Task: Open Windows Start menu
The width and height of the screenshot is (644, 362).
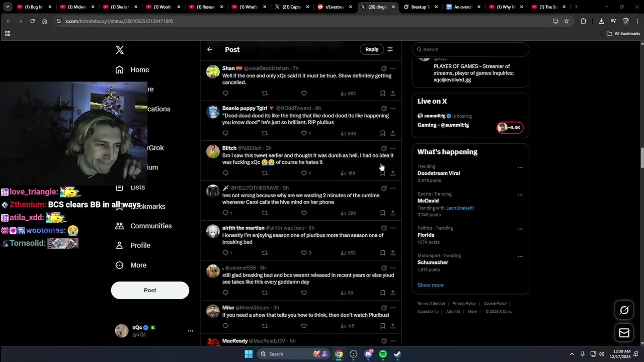Action: (249, 354)
